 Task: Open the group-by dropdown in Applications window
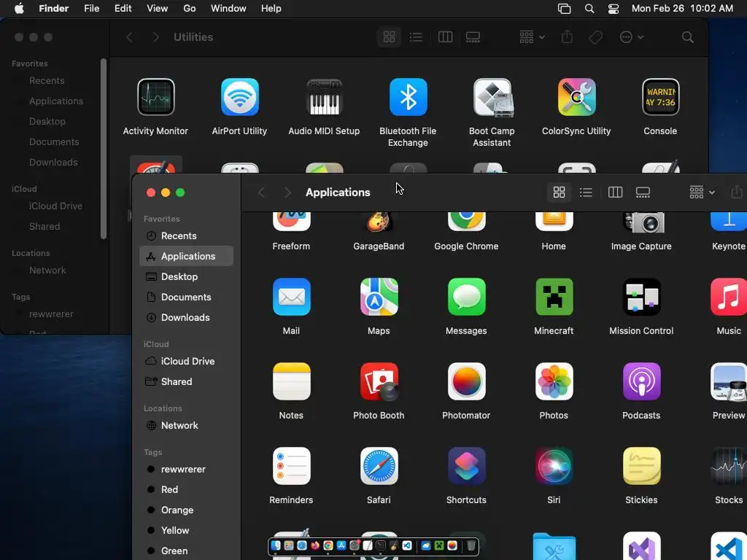tap(703, 192)
